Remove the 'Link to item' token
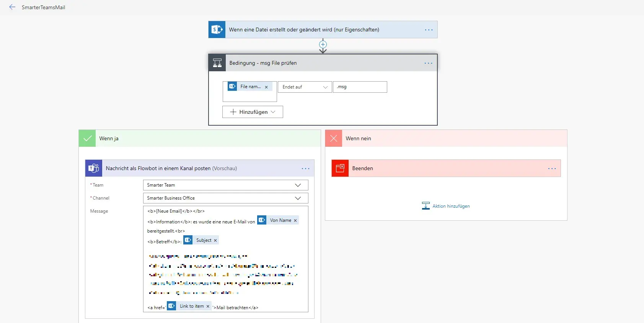644x323 pixels. point(208,306)
